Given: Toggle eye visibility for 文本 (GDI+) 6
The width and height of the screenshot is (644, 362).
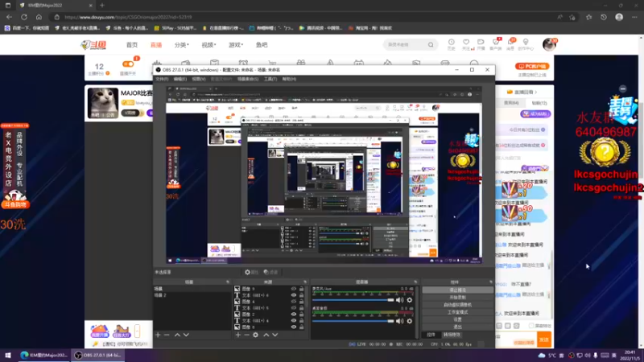Looking at the screenshot, I should coord(293,295).
